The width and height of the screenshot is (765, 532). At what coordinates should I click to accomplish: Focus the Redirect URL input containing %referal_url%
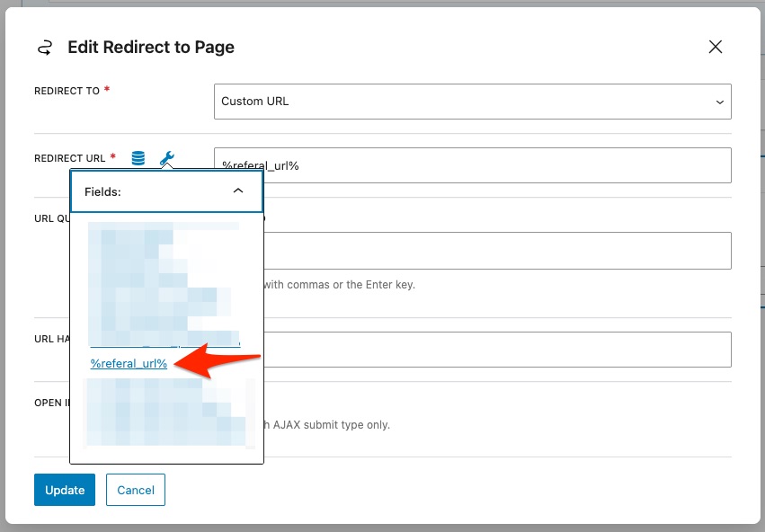pyautogui.click(x=472, y=165)
